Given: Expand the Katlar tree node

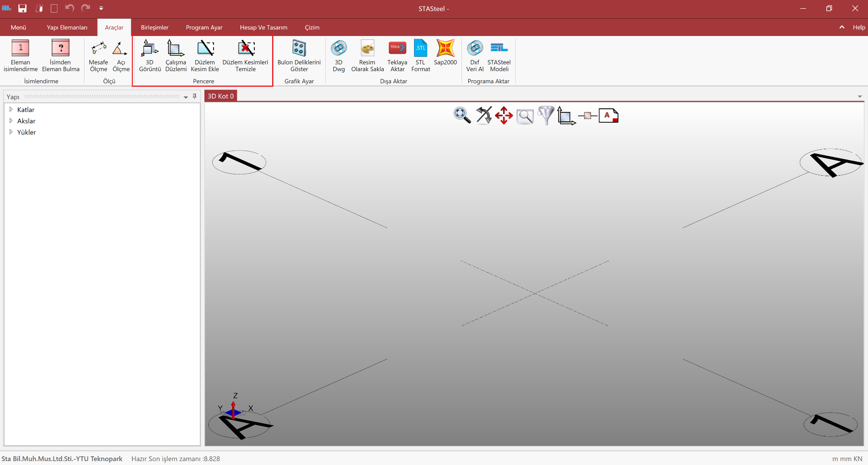Looking at the screenshot, I should (x=11, y=110).
